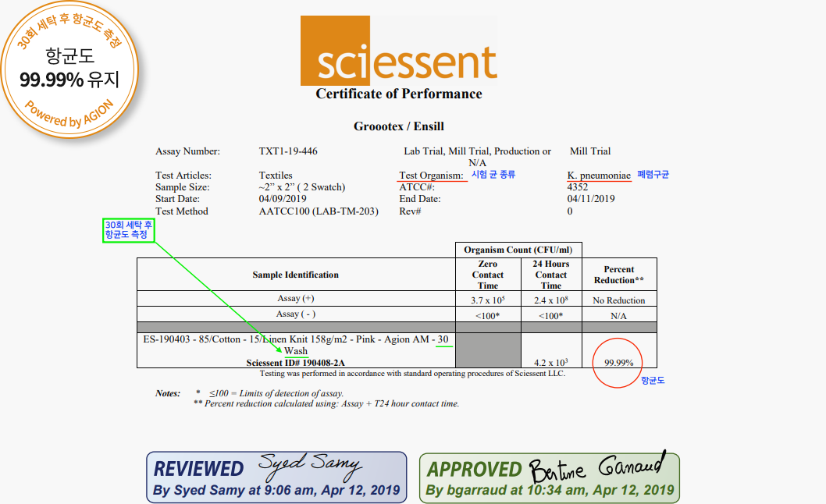Select the "Test Articles:" label
Image resolution: width=826 pixels, height=504 pixels.
coord(183,176)
